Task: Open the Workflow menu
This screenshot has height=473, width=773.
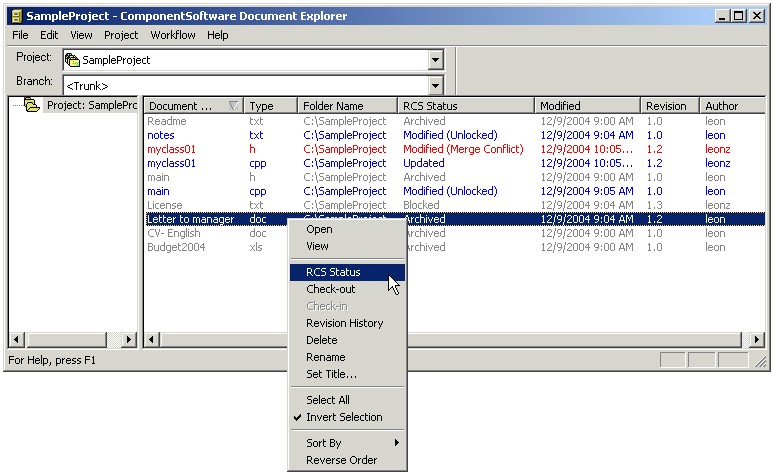Action: coord(173,35)
